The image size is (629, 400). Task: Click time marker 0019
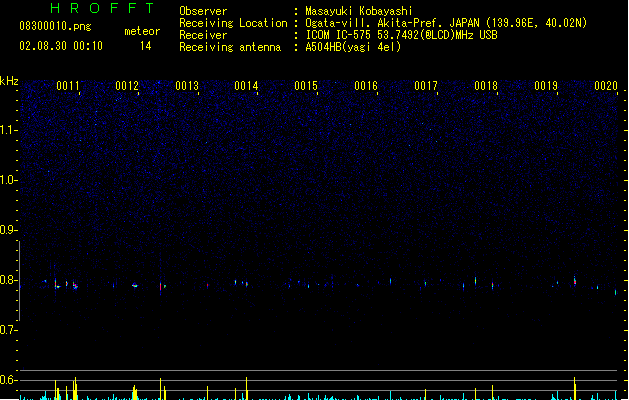click(x=546, y=86)
